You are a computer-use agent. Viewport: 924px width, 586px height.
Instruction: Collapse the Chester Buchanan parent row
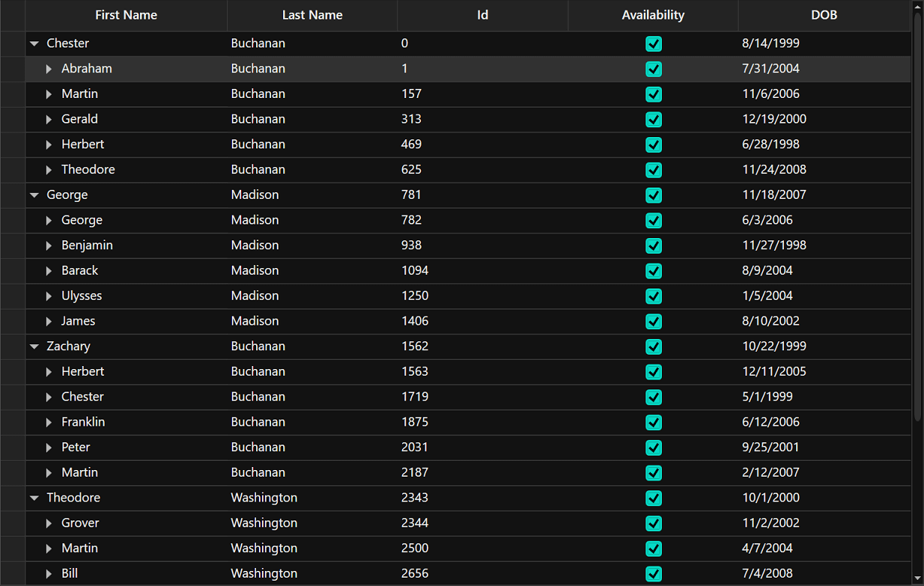coord(34,44)
